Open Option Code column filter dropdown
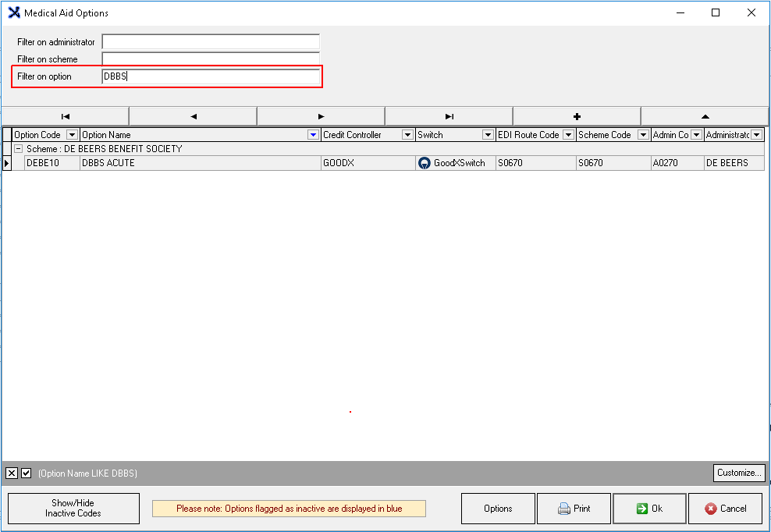Screen dimensions: 771x532 pos(72,135)
